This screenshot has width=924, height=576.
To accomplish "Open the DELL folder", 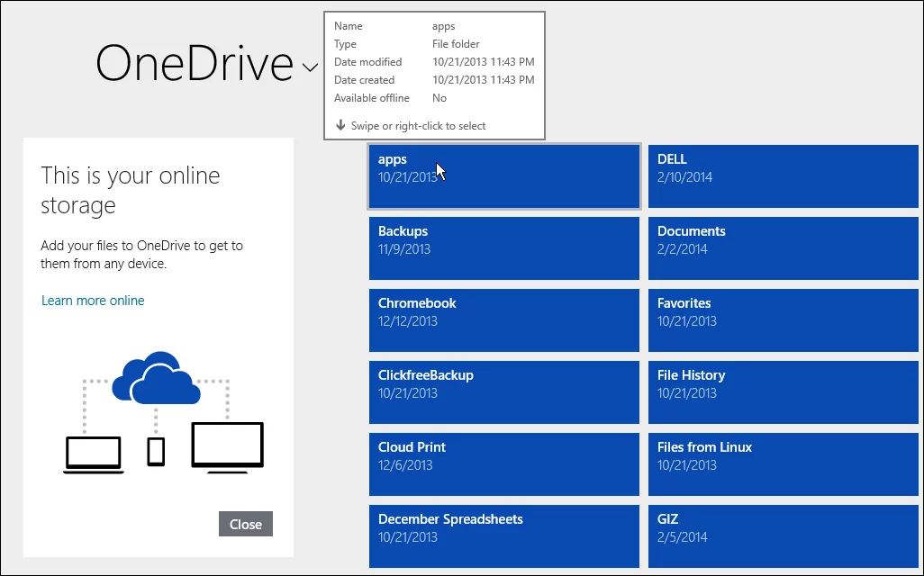I will tap(782, 175).
